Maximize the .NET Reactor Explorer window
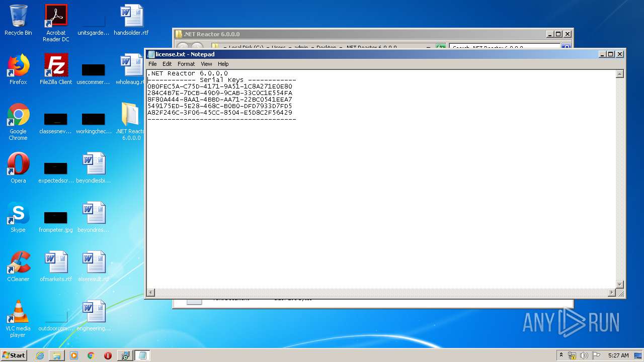This screenshot has width=644, height=362. coord(558,34)
